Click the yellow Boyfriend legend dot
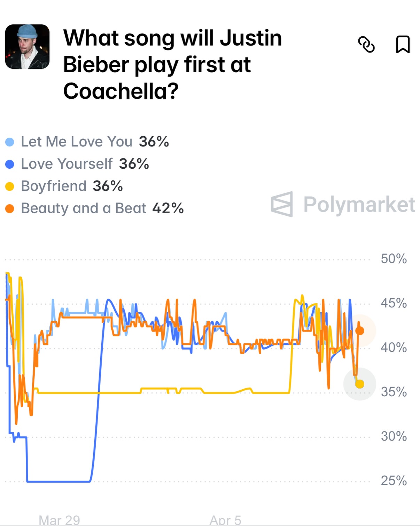The image size is (420, 528). 10,186
